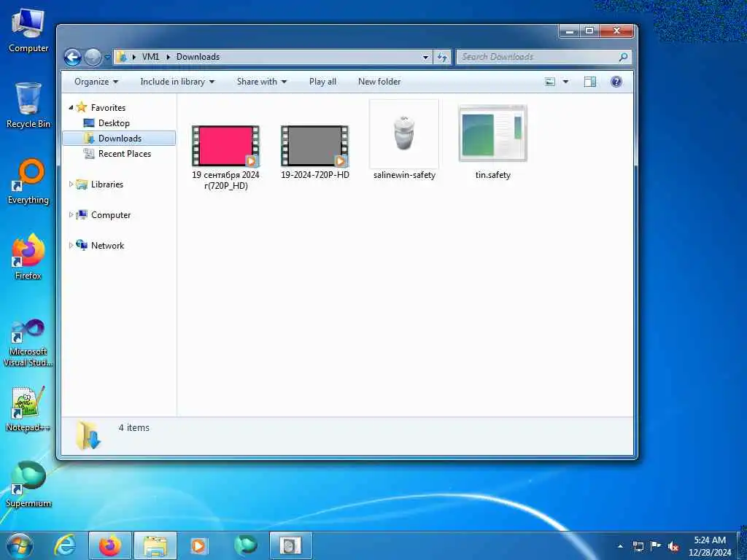Select the tin.safety file icon
Image resolution: width=747 pixels, height=560 pixels.
[492, 134]
